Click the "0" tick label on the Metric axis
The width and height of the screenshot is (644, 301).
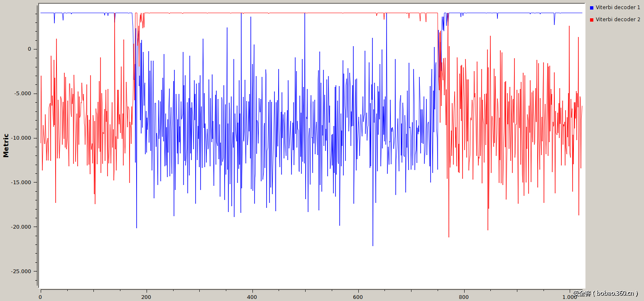(29, 49)
